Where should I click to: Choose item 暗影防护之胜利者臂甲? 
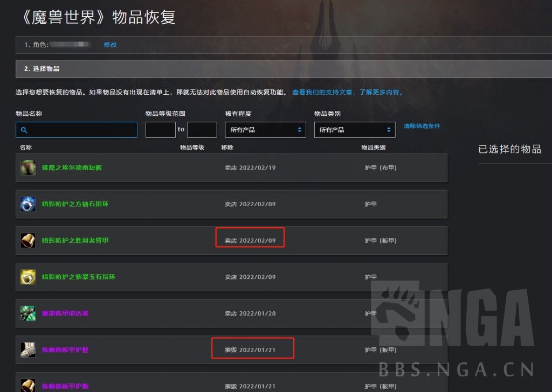[x=75, y=241]
